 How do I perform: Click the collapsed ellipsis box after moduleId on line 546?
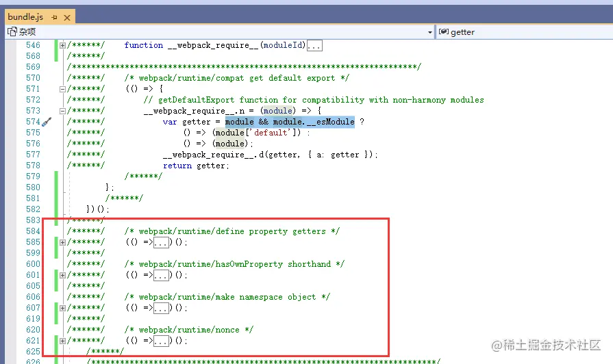[314, 46]
